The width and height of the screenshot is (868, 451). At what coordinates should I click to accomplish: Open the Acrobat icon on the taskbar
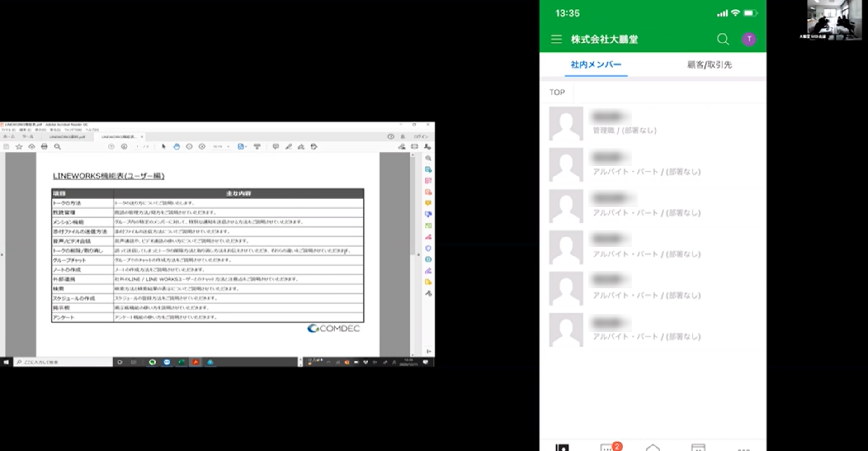point(196,362)
